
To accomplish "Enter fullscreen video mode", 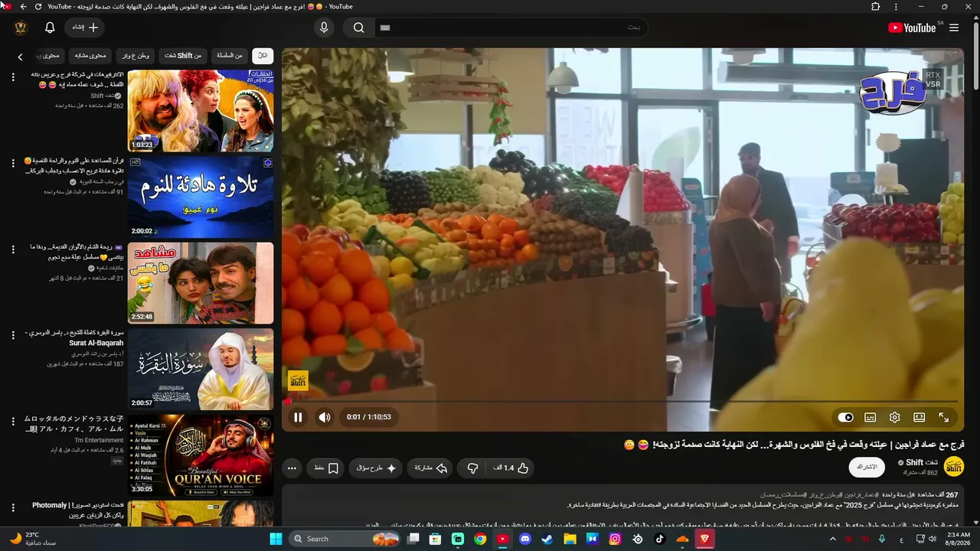I will [944, 417].
